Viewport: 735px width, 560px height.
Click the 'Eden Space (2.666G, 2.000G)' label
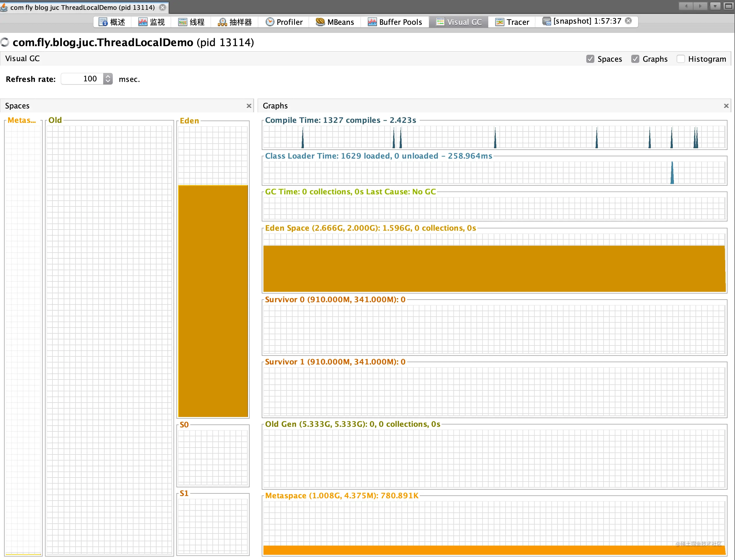370,228
